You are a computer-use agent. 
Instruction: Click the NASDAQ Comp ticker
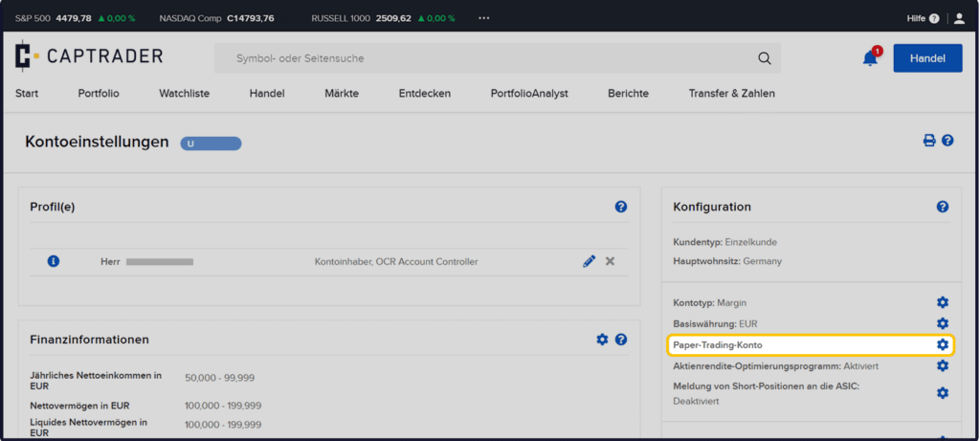coord(216,18)
